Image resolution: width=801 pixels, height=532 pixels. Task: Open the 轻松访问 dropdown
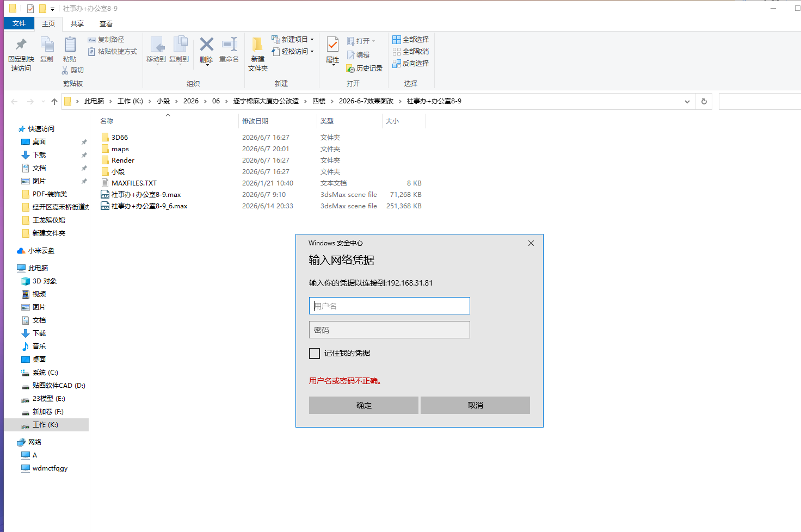(x=293, y=52)
